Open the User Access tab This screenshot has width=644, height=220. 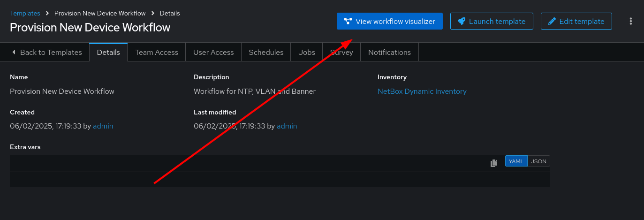tap(213, 52)
